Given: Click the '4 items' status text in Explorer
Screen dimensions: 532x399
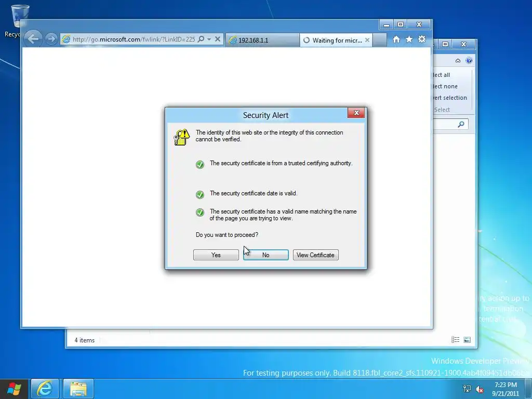Looking at the screenshot, I should pyautogui.click(x=85, y=340).
